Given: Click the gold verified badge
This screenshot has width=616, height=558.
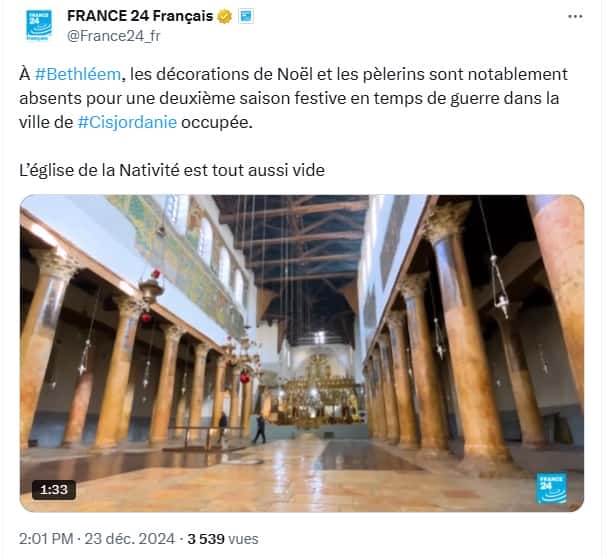Looking at the screenshot, I should [225, 17].
